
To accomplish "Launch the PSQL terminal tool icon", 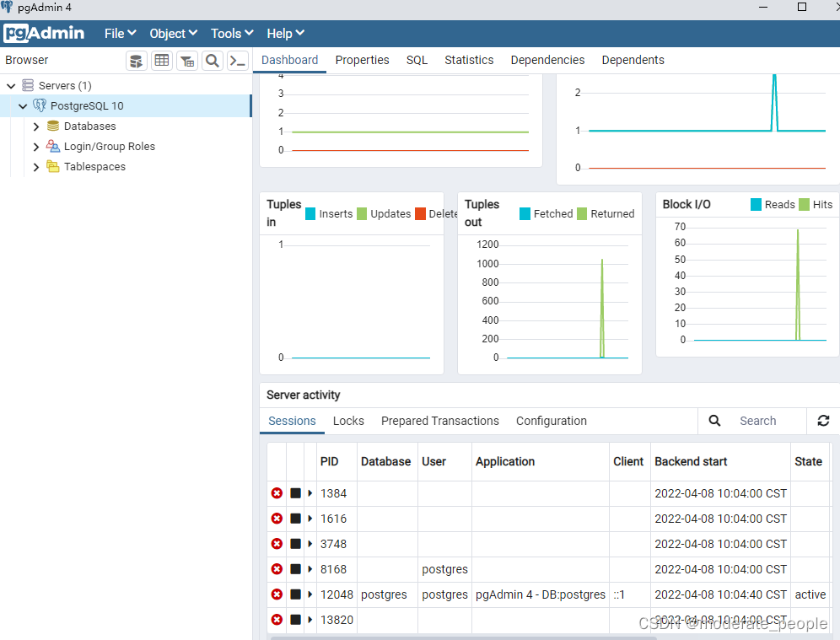I will click(237, 61).
